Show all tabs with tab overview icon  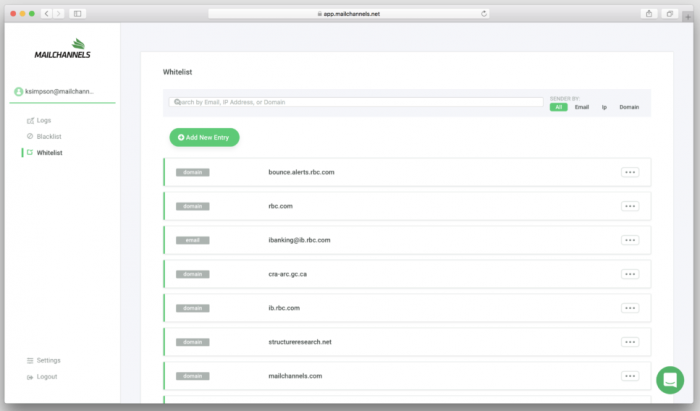tap(670, 14)
